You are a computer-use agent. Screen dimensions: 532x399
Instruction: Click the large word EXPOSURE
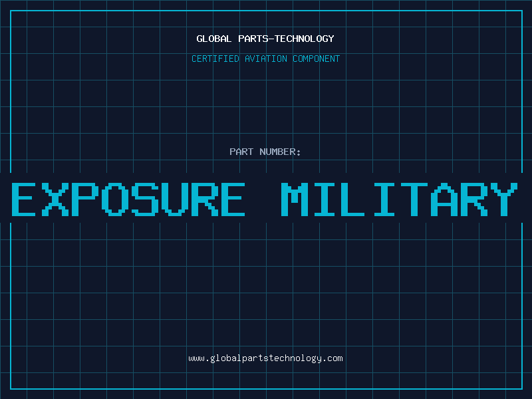point(128,199)
